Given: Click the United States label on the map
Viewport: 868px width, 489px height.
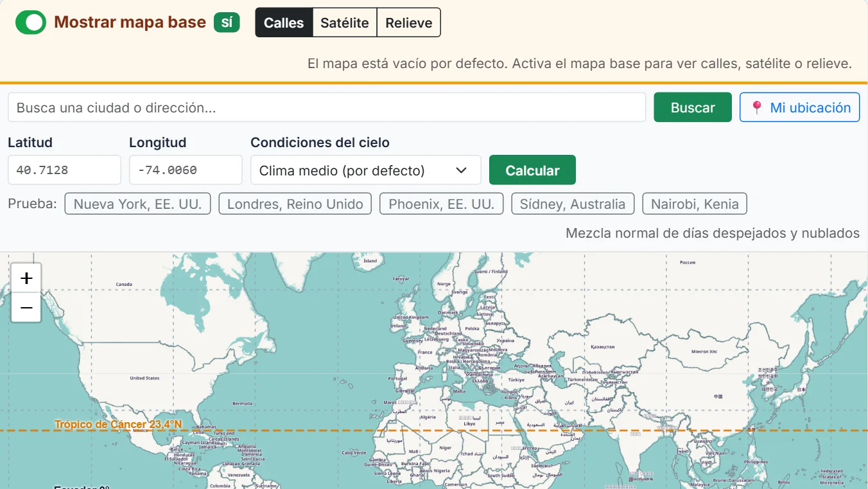Looking at the screenshot, I should pyautogui.click(x=144, y=378).
